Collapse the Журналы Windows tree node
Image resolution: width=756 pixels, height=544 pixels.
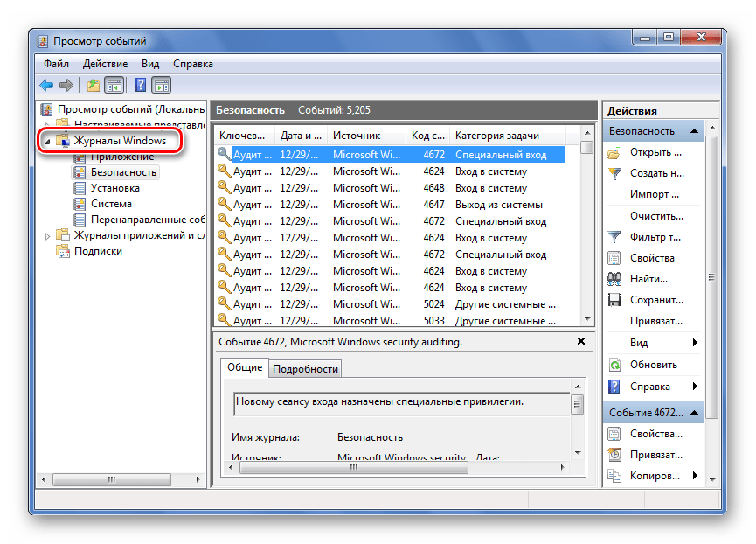pyautogui.click(x=47, y=141)
